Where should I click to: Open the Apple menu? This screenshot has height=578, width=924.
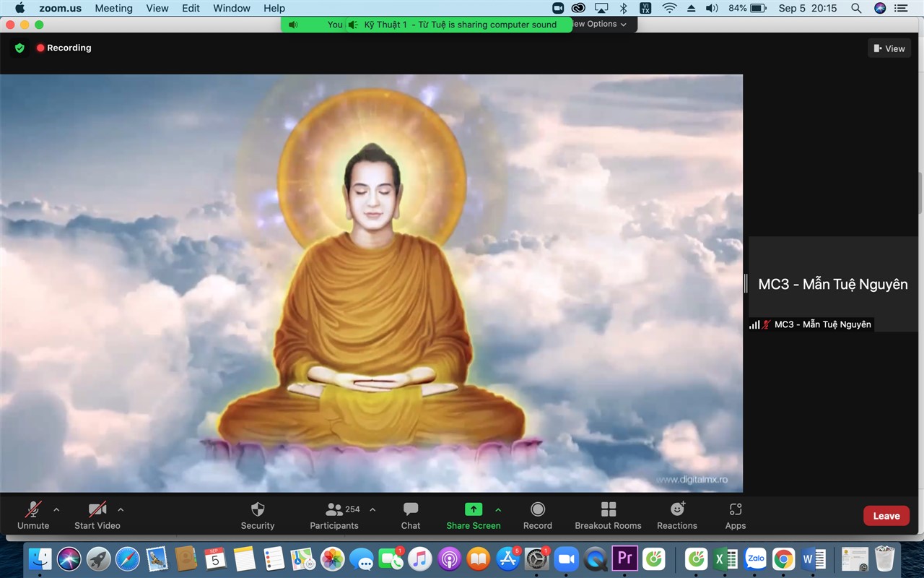(19, 8)
